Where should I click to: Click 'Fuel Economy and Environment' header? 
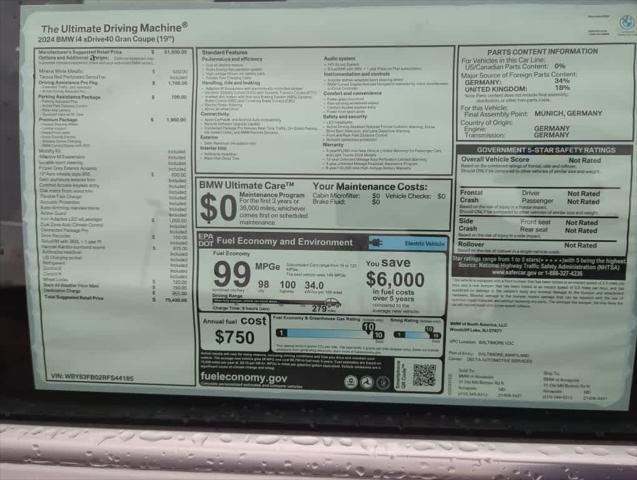click(284, 242)
